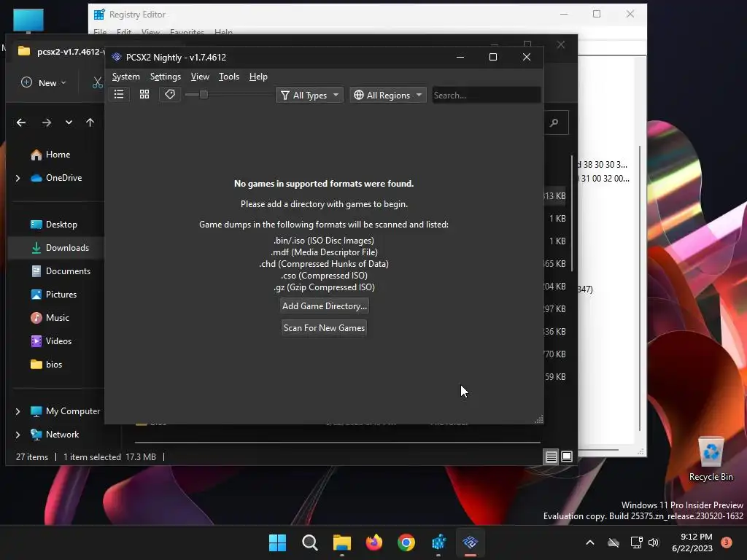Open the View menu in PCSX2

tap(200, 77)
